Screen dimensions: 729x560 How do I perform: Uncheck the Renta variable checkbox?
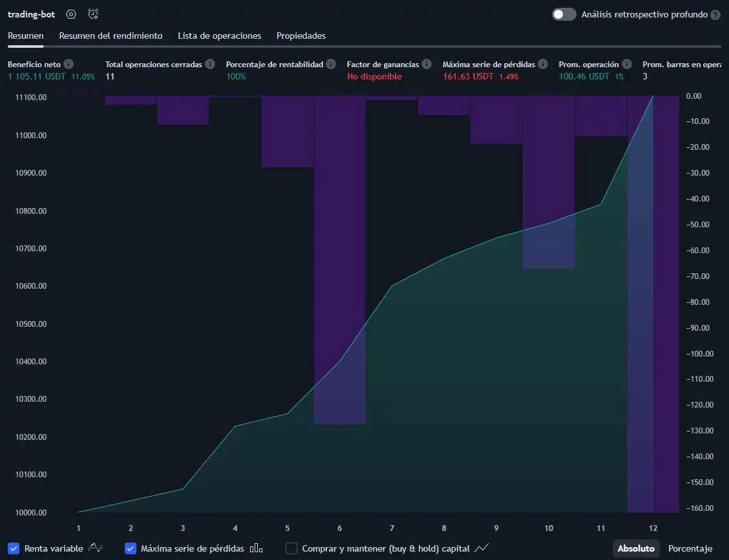pyautogui.click(x=14, y=548)
